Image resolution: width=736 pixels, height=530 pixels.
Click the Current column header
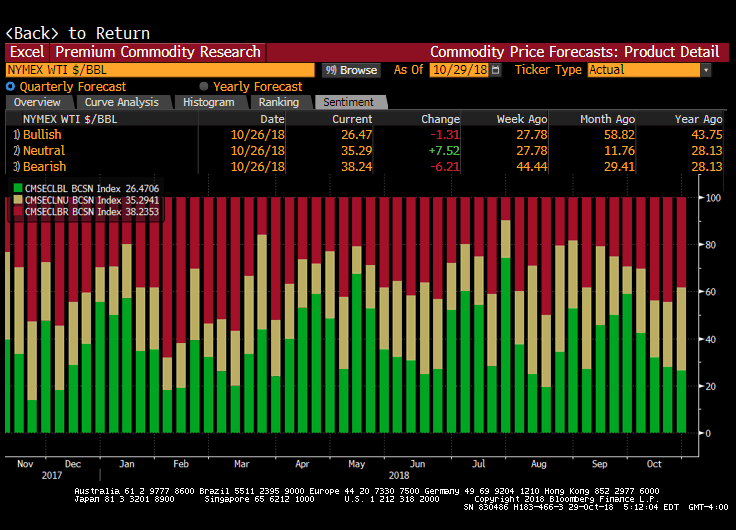point(352,119)
